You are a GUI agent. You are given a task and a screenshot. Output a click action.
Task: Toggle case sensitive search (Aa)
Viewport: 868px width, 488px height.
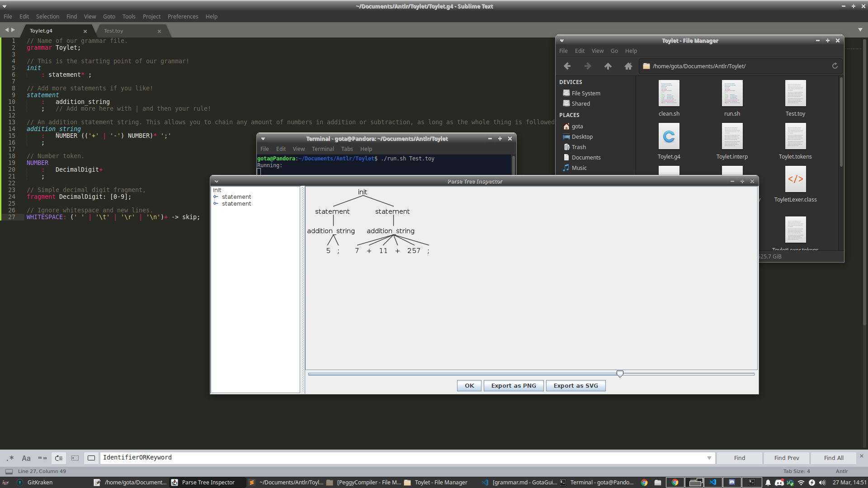(x=26, y=458)
